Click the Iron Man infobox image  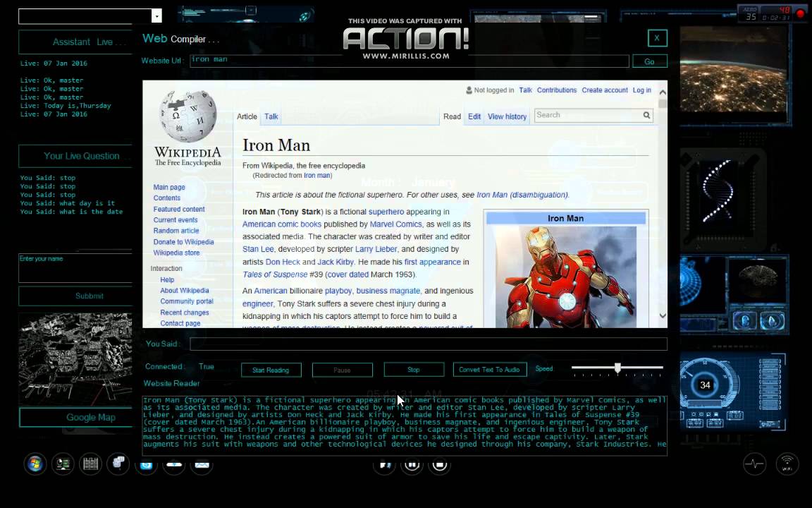[x=565, y=277]
